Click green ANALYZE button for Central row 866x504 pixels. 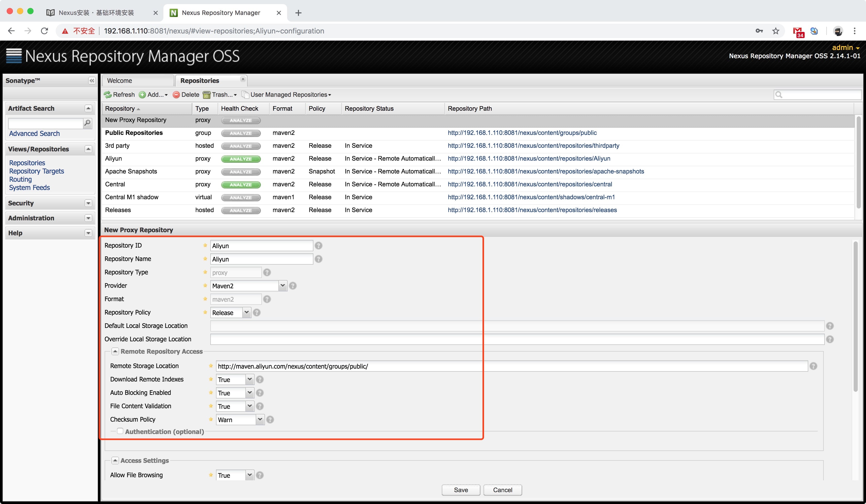[x=240, y=185]
